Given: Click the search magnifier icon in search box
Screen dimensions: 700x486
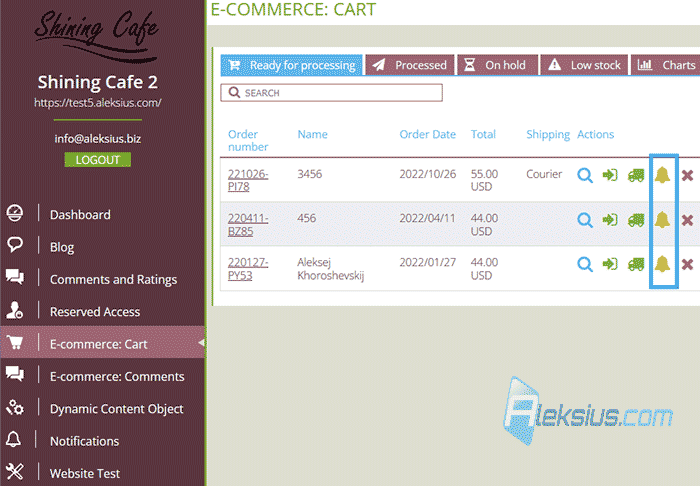Looking at the screenshot, I should (x=234, y=92).
